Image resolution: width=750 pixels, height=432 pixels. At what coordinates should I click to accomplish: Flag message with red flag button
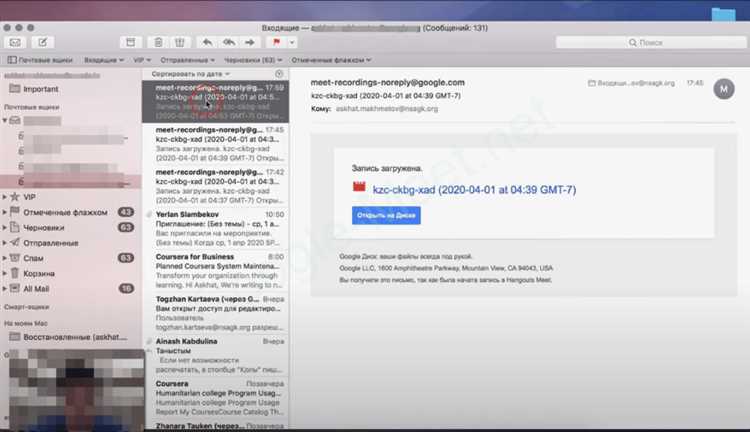point(276,42)
